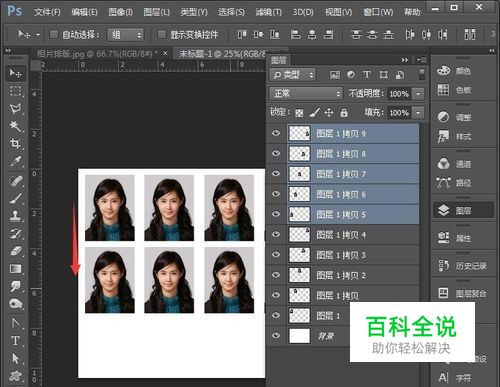The height and width of the screenshot is (387, 500).
Task: Hide the 背景 layer
Action: (276, 336)
